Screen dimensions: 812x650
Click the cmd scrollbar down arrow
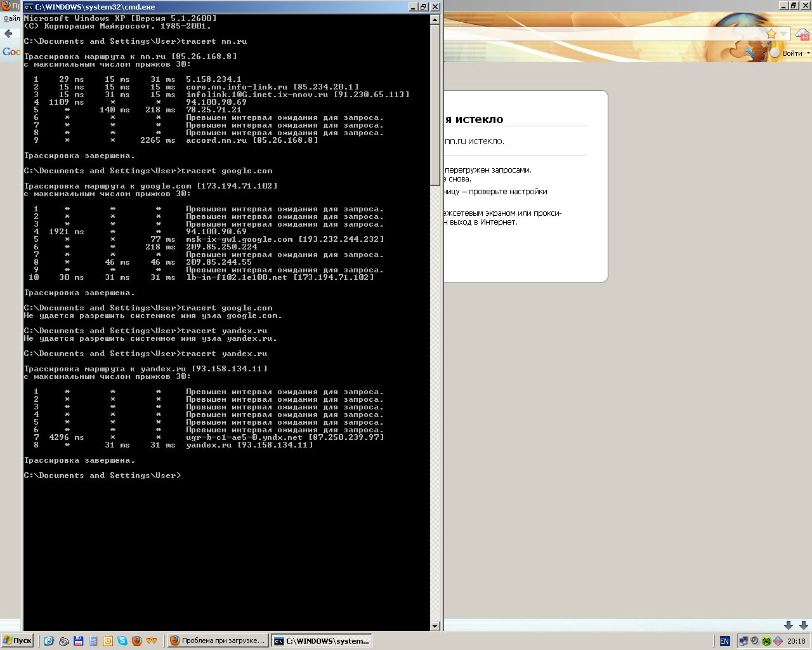[435, 626]
